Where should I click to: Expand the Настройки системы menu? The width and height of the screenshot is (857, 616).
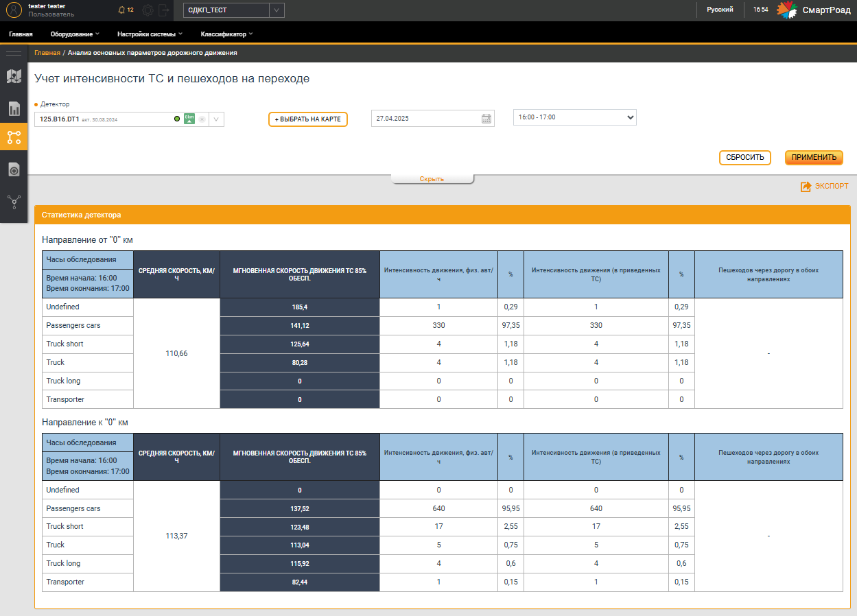click(150, 34)
